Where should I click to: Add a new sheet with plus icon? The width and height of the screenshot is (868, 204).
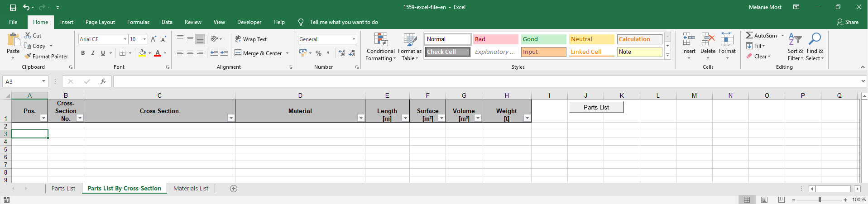pyautogui.click(x=234, y=189)
